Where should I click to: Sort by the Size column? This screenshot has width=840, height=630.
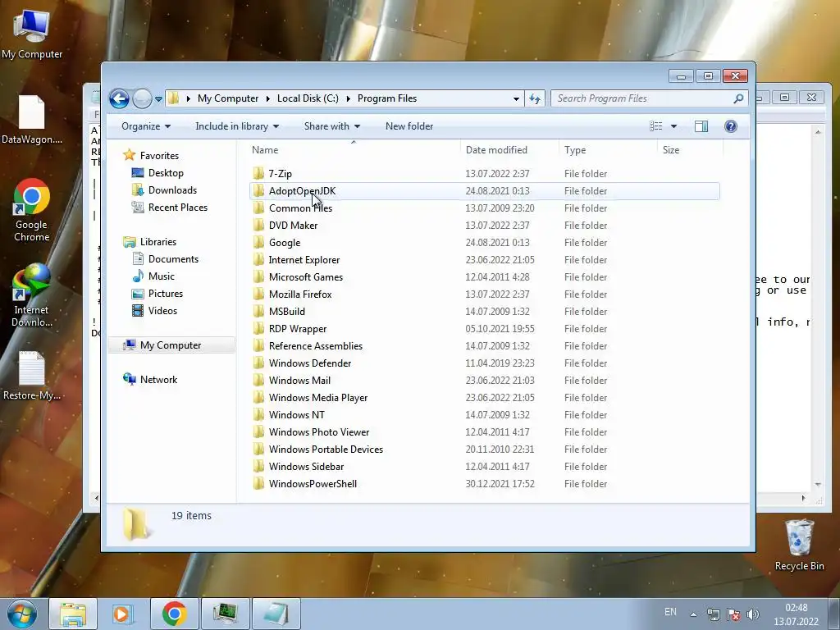coord(689,150)
